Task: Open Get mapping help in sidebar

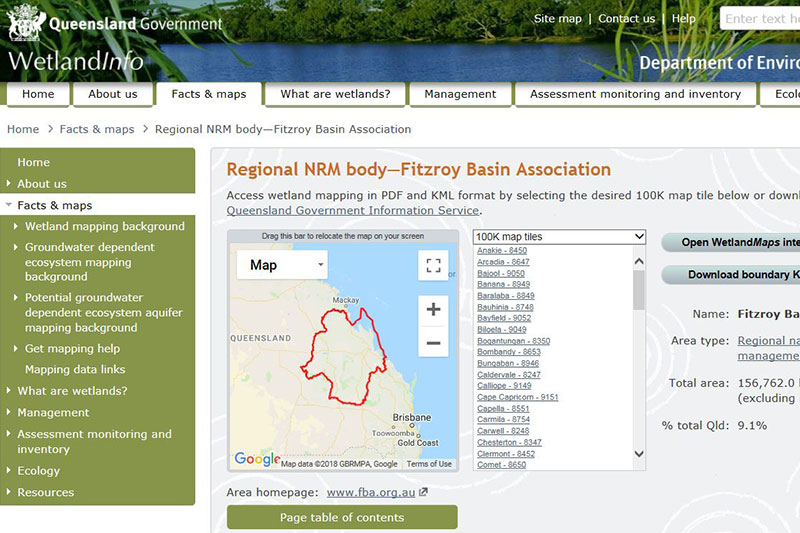Action: (72, 348)
